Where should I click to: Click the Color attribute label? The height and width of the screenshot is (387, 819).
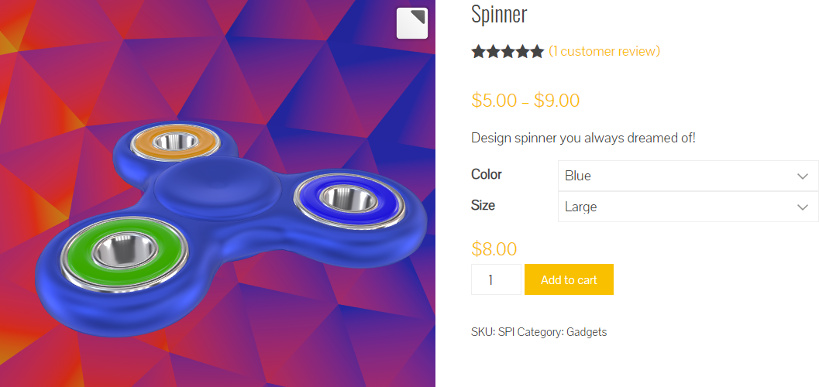486,174
